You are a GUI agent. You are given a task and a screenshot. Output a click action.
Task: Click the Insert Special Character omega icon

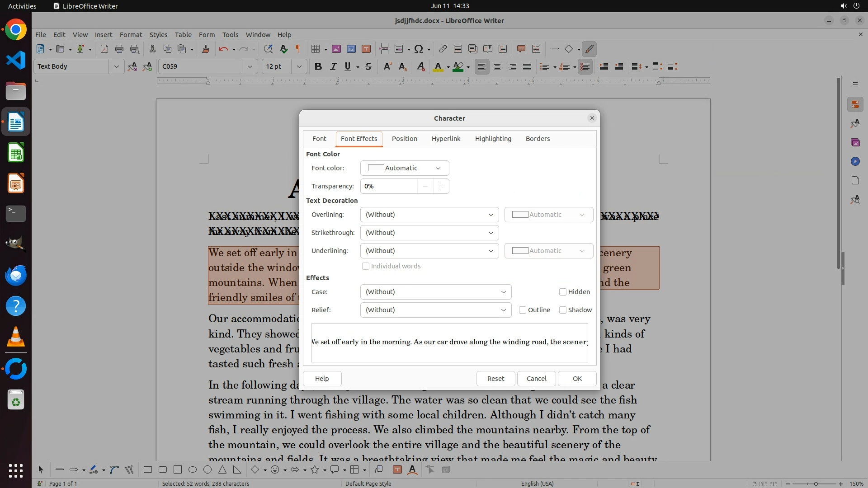419,49
